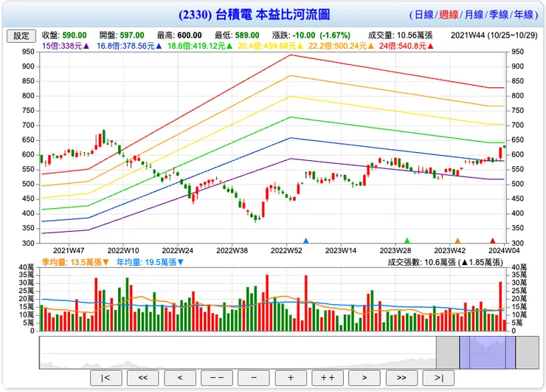The image size is (546, 392).
Task: Click the blue down arrow beside 年均量
Action: click(180, 262)
